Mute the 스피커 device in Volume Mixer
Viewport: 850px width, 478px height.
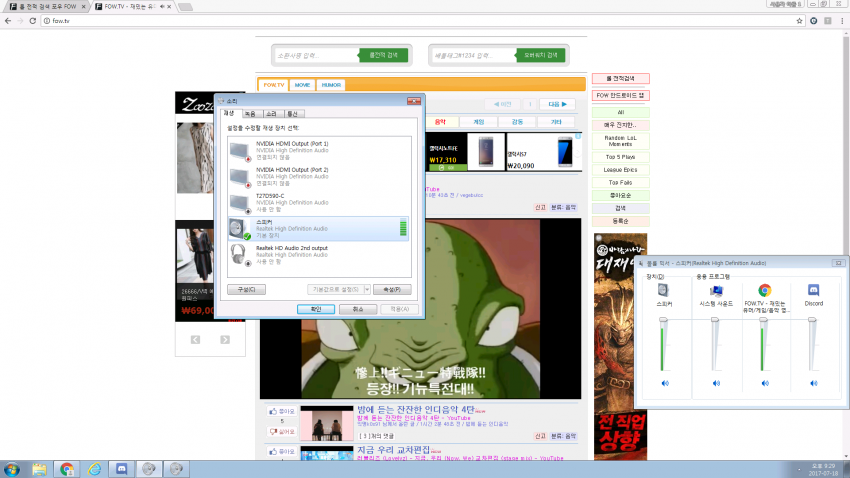point(665,383)
